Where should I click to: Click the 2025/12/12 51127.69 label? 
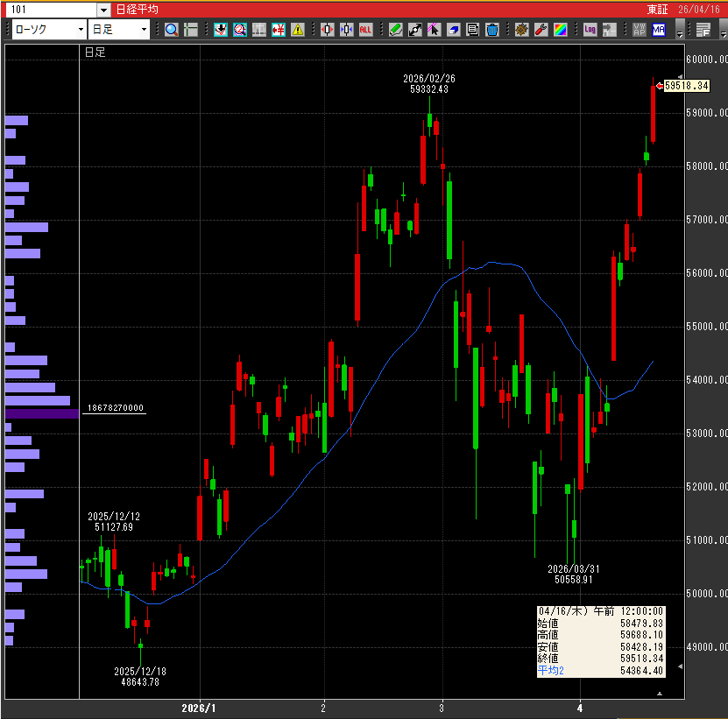pyautogui.click(x=114, y=522)
